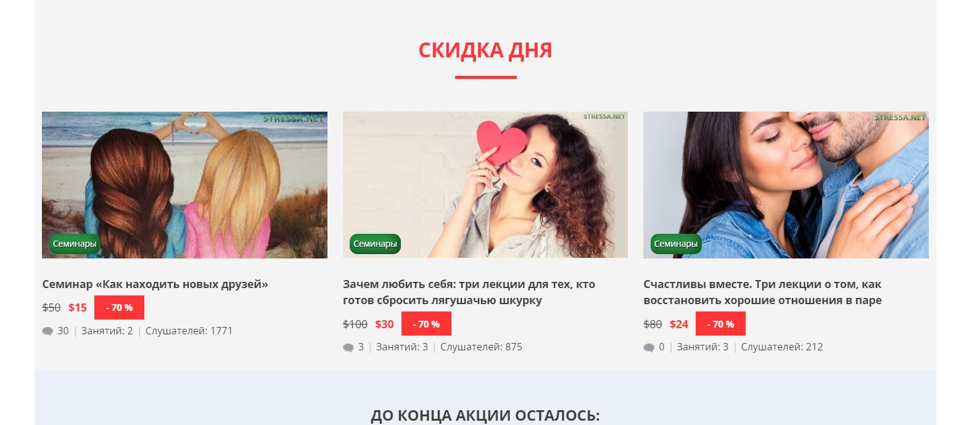This screenshot has width=980, height=425.
Task: Open «Как находить новых друзей» seminar title
Action: coord(155,284)
